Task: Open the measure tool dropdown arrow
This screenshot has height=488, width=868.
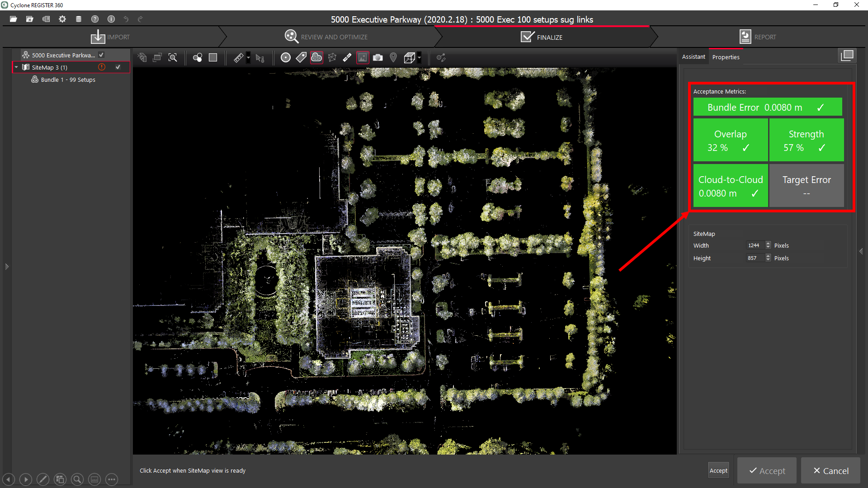Action: point(248,58)
